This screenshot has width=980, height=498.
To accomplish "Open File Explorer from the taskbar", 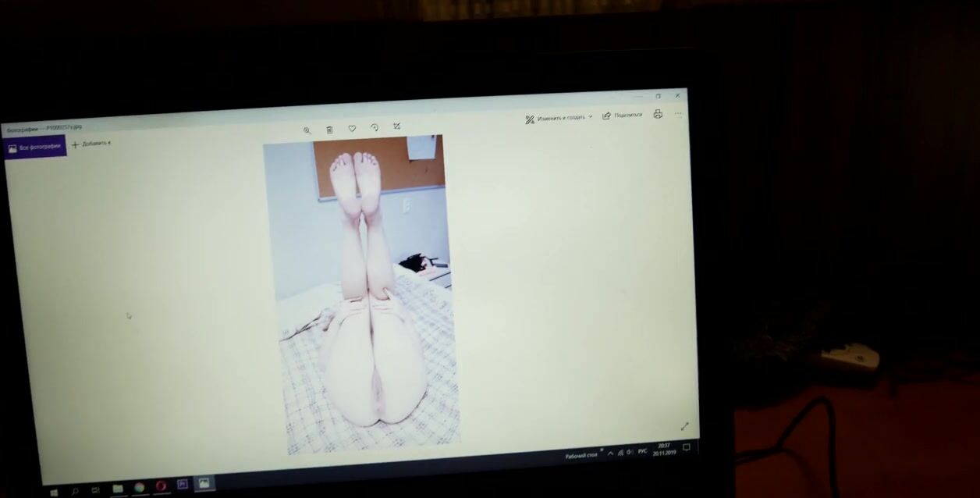I will [x=118, y=489].
